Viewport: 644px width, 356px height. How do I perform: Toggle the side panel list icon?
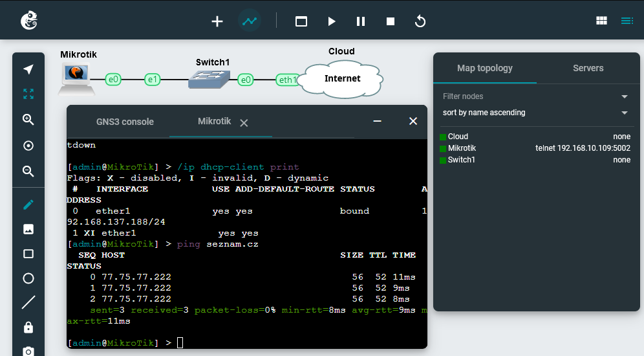click(x=627, y=21)
